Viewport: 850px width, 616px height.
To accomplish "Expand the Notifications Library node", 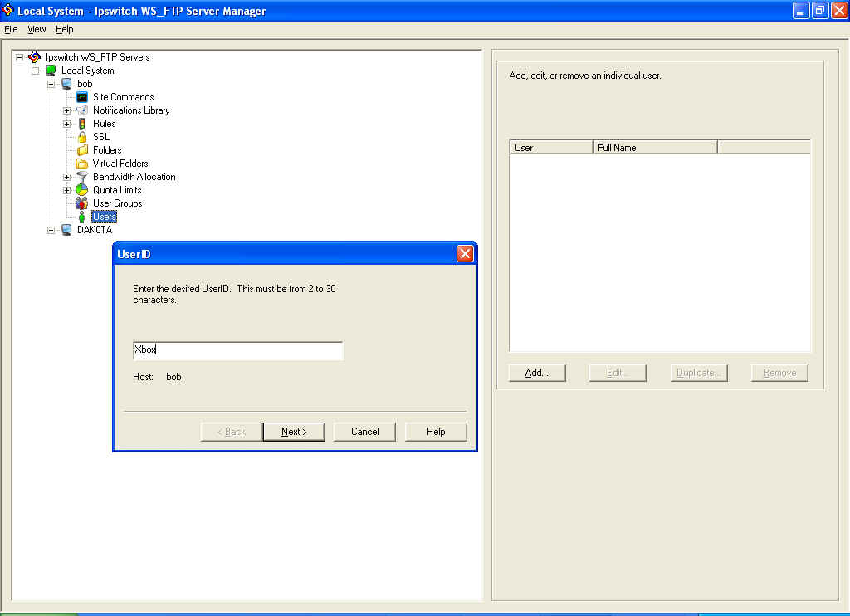I will click(66, 110).
